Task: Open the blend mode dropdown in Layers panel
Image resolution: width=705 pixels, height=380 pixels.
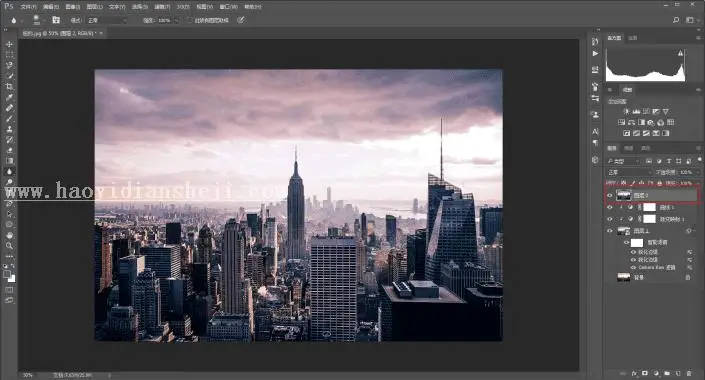Action: tap(629, 172)
